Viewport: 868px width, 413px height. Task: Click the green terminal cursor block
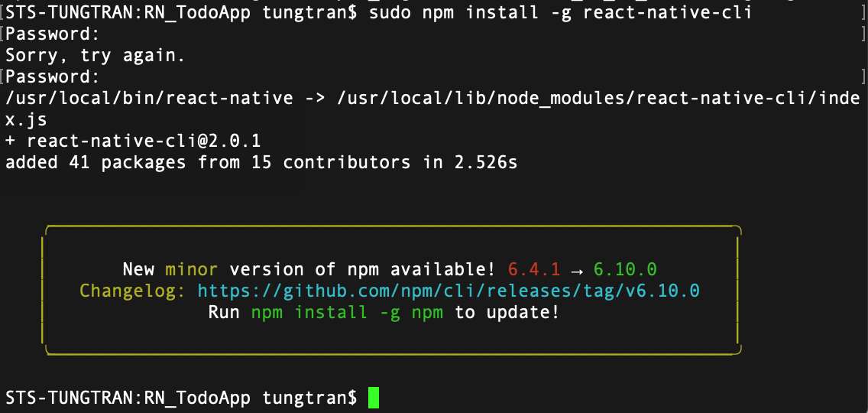[374, 398]
